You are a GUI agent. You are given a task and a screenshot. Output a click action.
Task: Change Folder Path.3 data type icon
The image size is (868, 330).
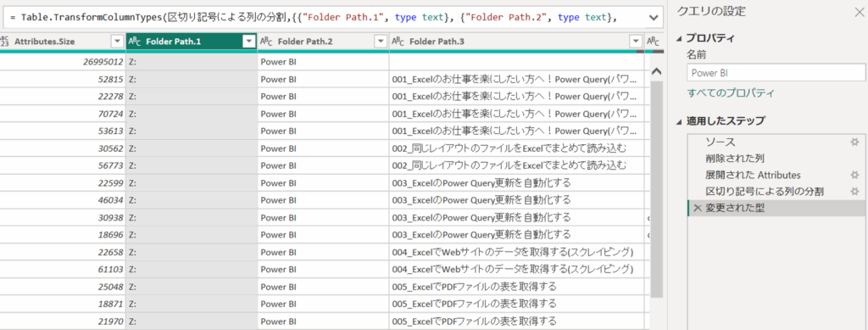click(398, 42)
